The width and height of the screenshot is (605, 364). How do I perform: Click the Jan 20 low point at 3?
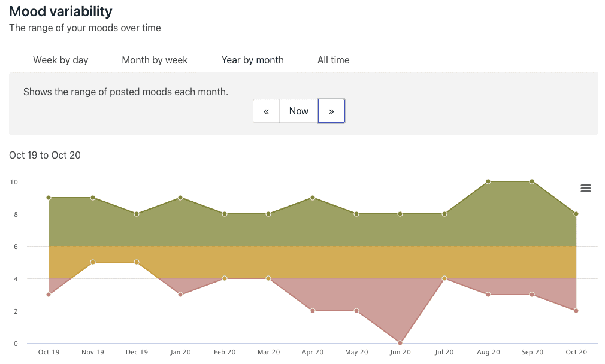pyautogui.click(x=180, y=295)
